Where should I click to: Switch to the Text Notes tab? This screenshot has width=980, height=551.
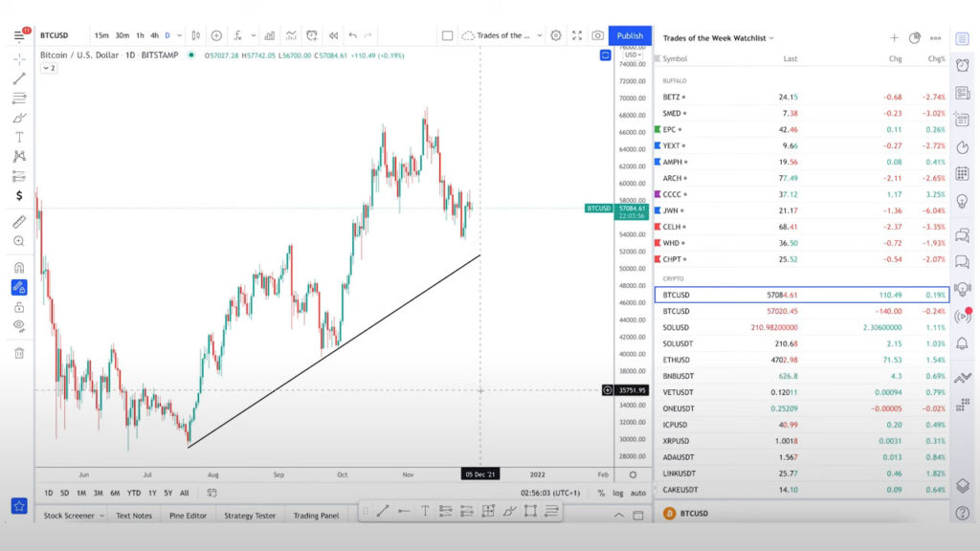(x=134, y=516)
